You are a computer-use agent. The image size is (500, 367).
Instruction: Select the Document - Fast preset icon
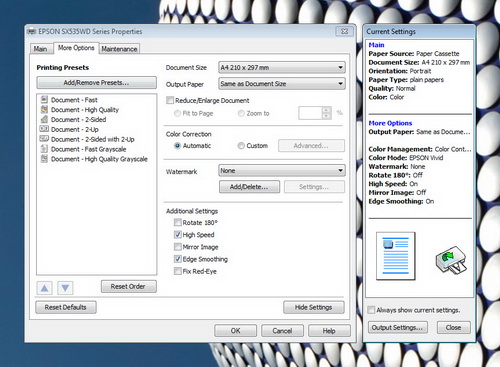(x=44, y=99)
